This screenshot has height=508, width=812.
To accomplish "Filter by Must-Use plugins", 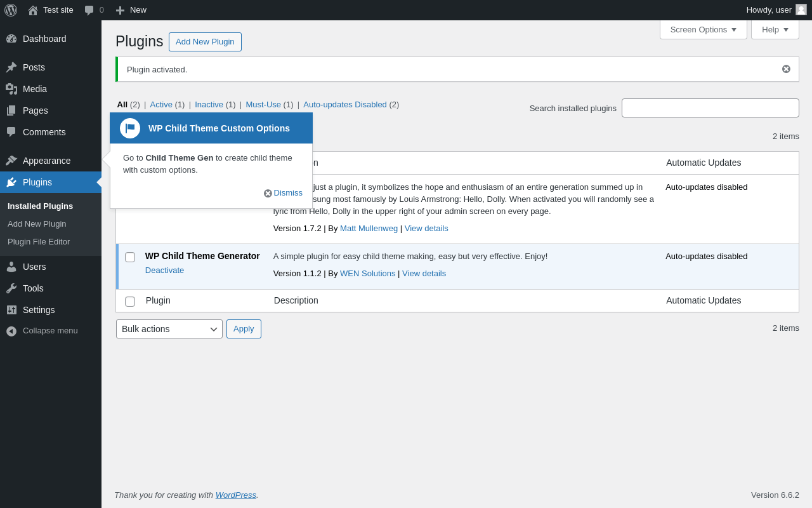I will pyautogui.click(x=263, y=104).
